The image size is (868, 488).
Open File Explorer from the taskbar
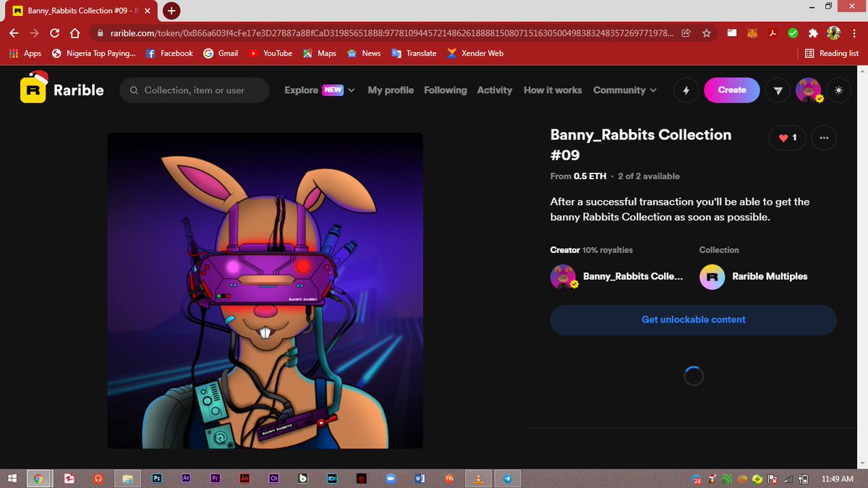pyautogui.click(x=127, y=479)
